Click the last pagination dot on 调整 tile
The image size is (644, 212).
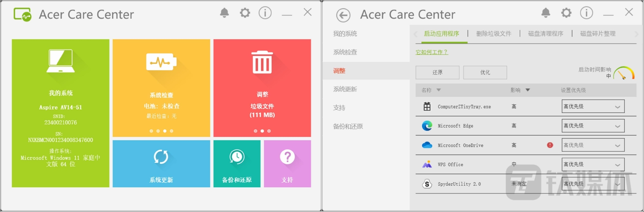(269, 131)
